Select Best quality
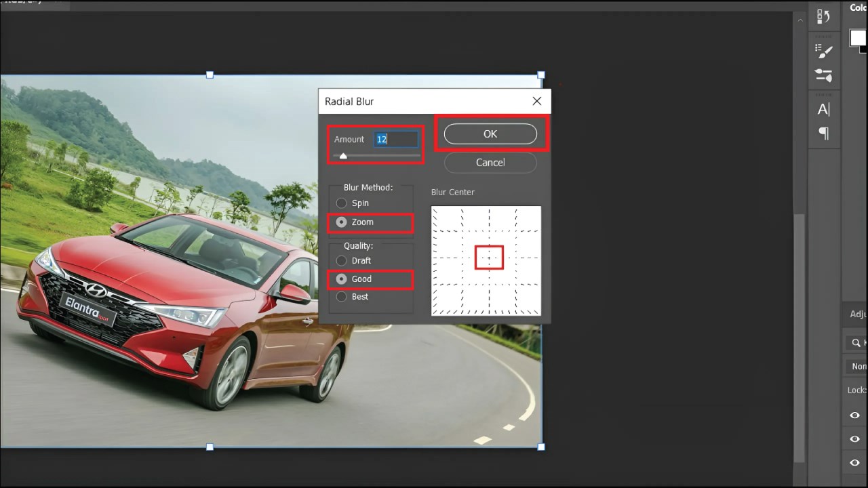 pyautogui.click(x=342, y=296)
